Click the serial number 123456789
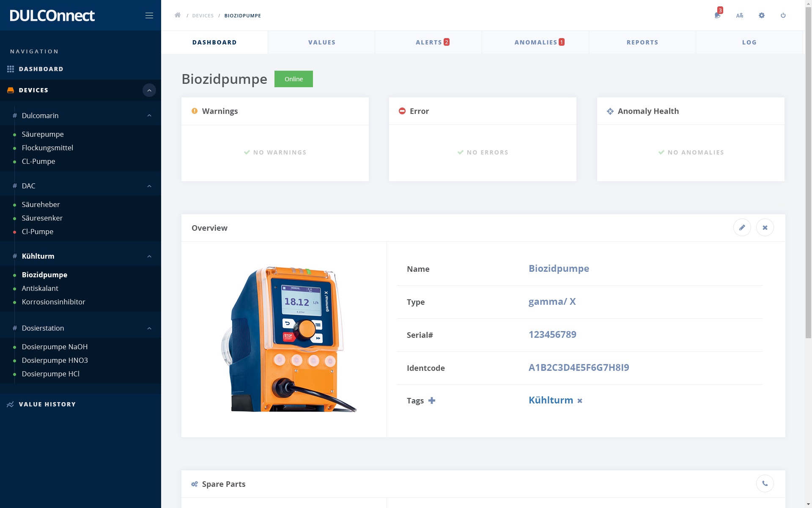The image size is (812, 508). [x=552, y=334]
